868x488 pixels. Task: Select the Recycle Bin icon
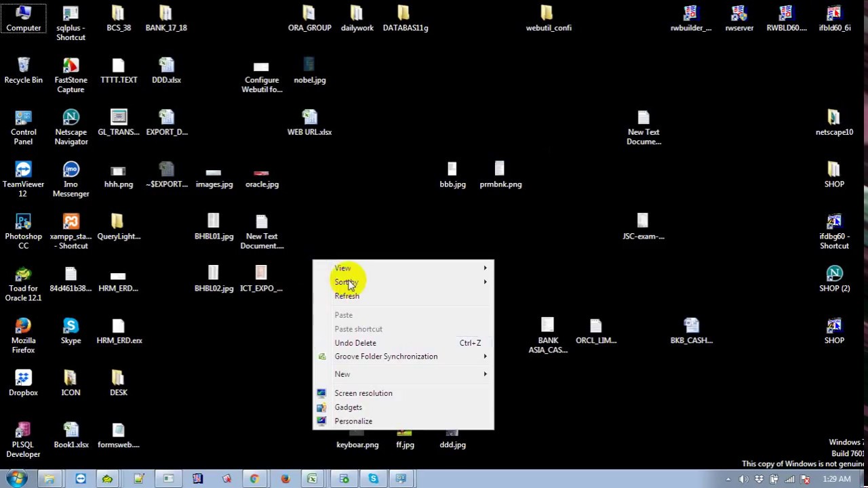(24, 71)
